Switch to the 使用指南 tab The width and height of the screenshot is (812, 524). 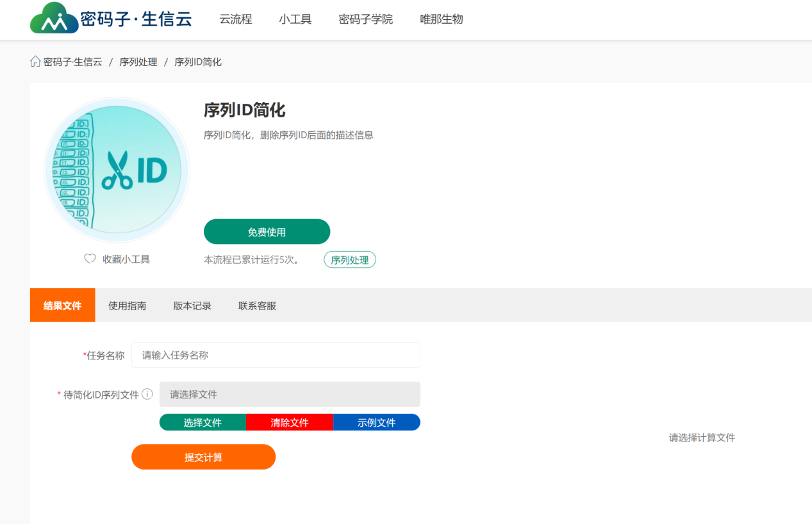point(127,306)
